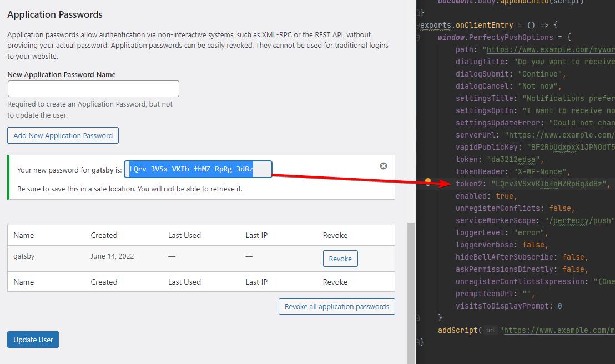Image resolution: width=615 pixels, height=364 pixels.
Task: Select the gatsby name in the table row
Action: coord(24,256)
